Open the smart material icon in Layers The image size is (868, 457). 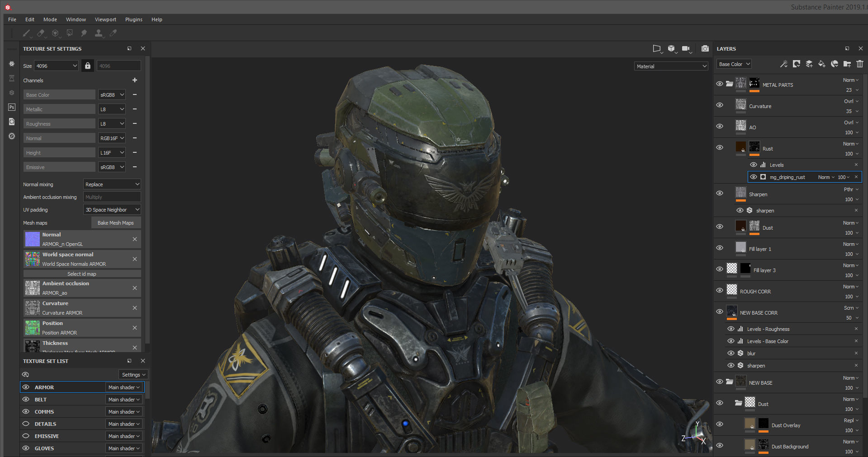(835, 64)
